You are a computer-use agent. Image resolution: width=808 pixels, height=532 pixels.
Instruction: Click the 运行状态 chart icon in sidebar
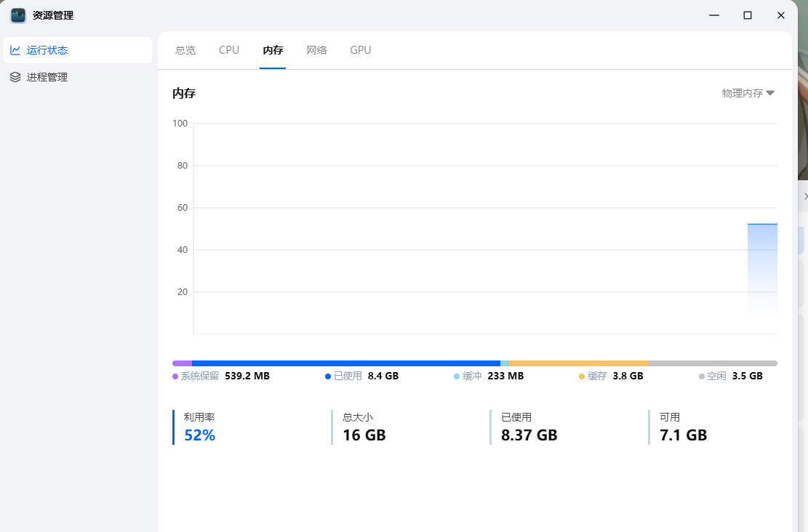[x=15, y=50]
